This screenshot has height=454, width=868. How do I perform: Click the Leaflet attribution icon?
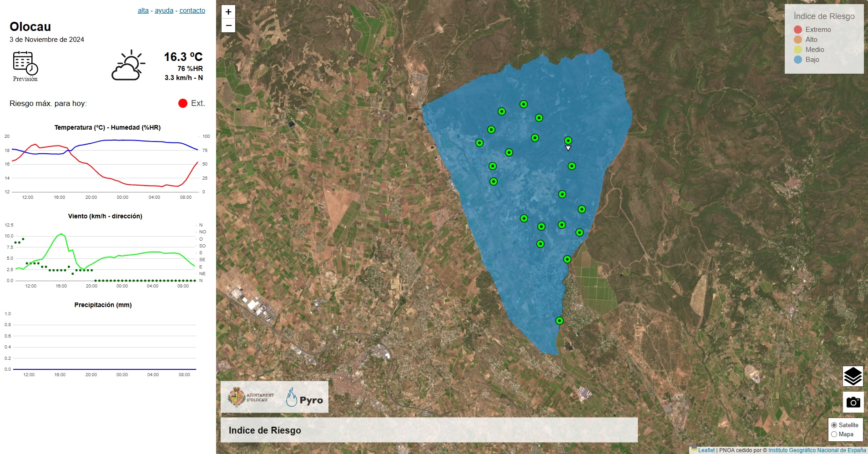(x=693, y=448)
